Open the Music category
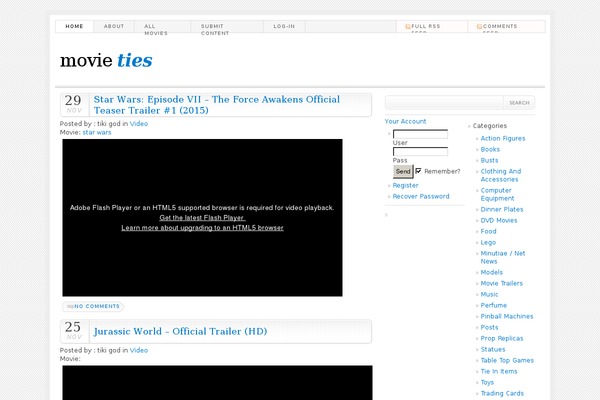The height and width of the screenshot is (400, 600). click(x=489, y=294)
